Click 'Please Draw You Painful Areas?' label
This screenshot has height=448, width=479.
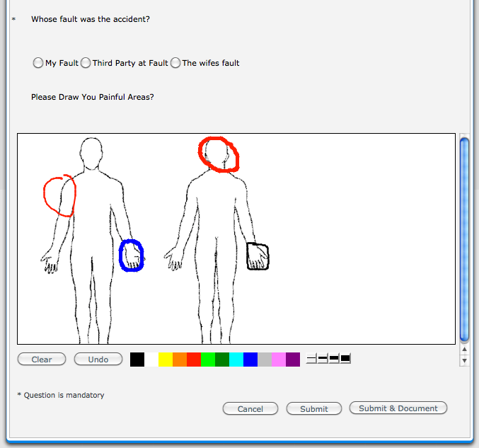92,97
